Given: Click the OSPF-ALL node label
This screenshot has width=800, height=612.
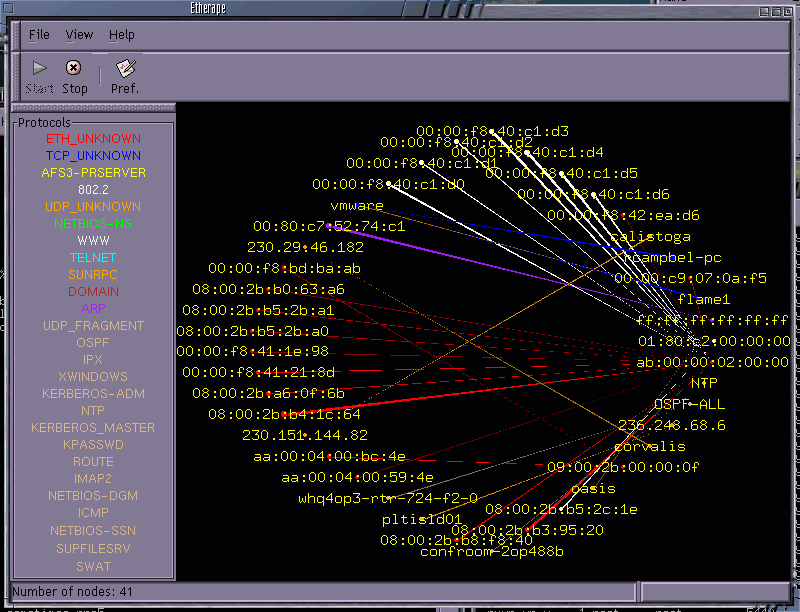Looking at the screenshot, I should (x=690, y=404).
